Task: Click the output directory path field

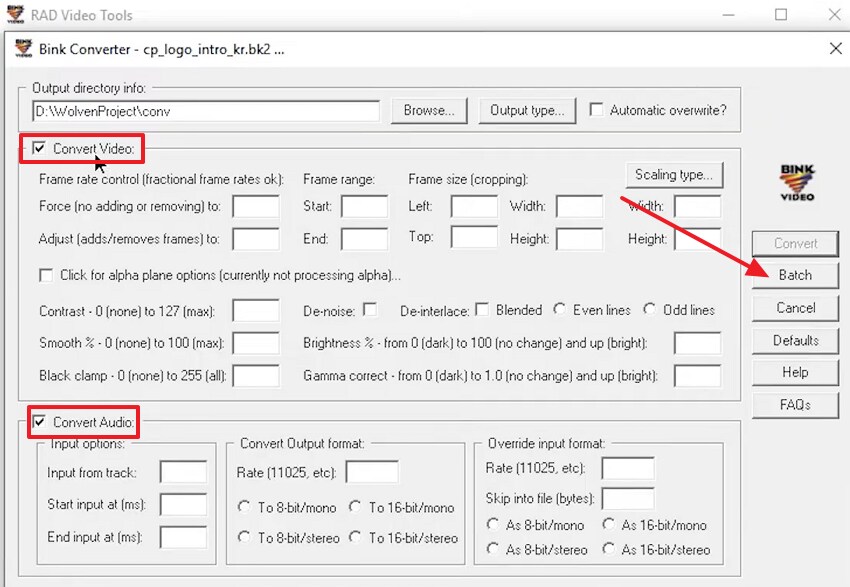Action: 206,111
